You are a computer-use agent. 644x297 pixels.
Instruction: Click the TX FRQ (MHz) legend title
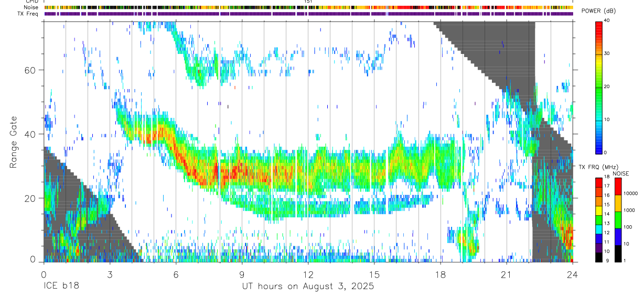coord(598,167)
